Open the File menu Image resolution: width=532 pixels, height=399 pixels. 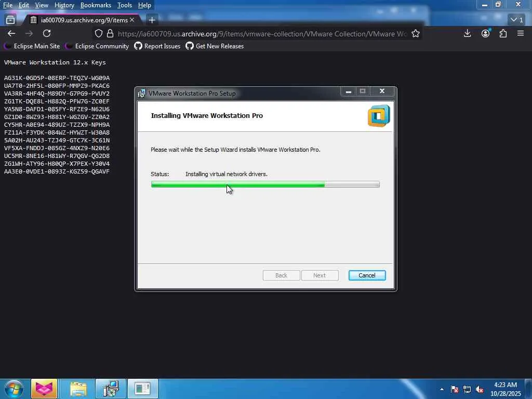(x=7, y=5)
